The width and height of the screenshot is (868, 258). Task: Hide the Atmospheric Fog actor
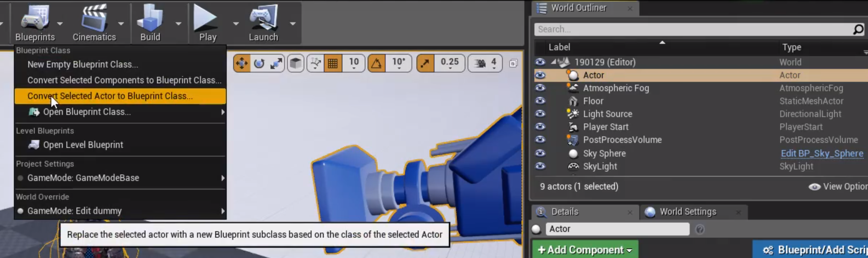540,88
